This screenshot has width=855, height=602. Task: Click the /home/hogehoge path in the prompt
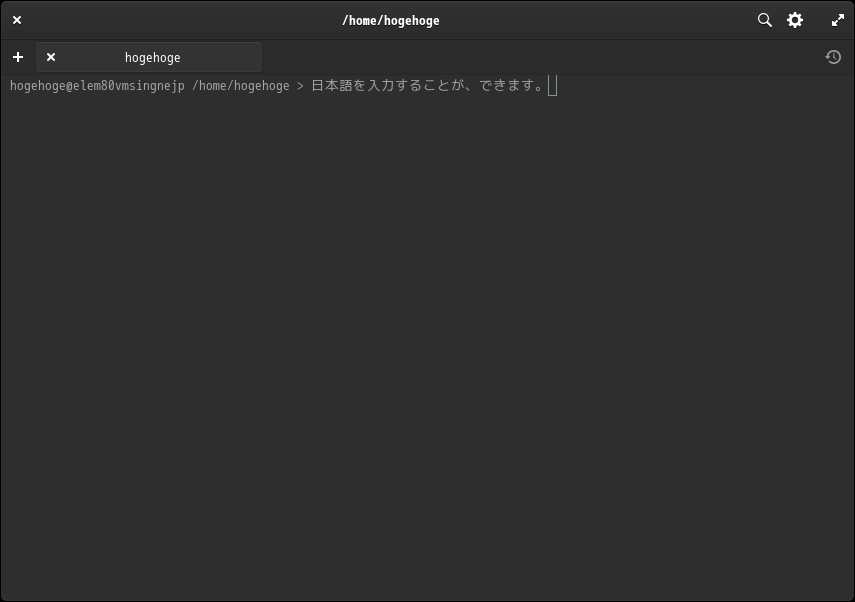point(240,86)
